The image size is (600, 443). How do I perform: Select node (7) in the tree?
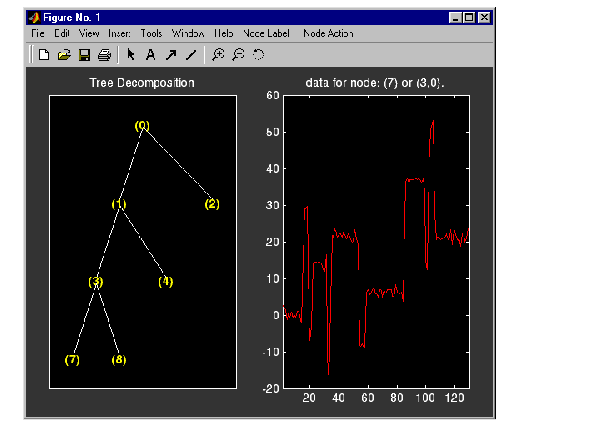(x=72, y=360)
